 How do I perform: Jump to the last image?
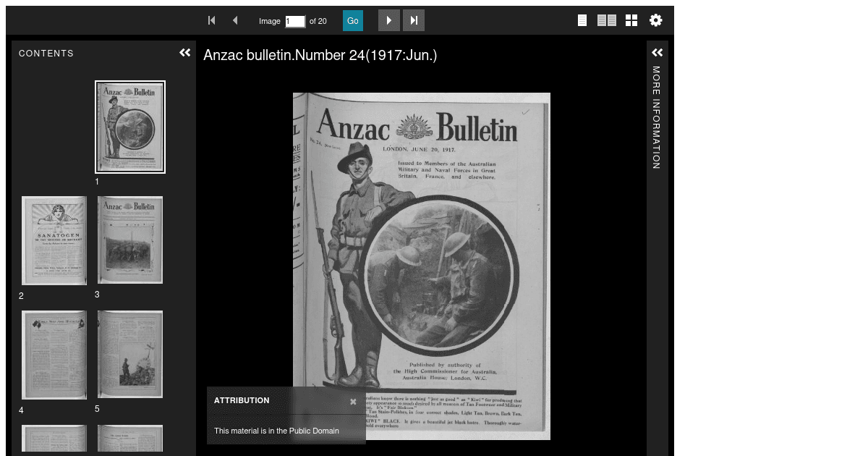coord(414,20)
